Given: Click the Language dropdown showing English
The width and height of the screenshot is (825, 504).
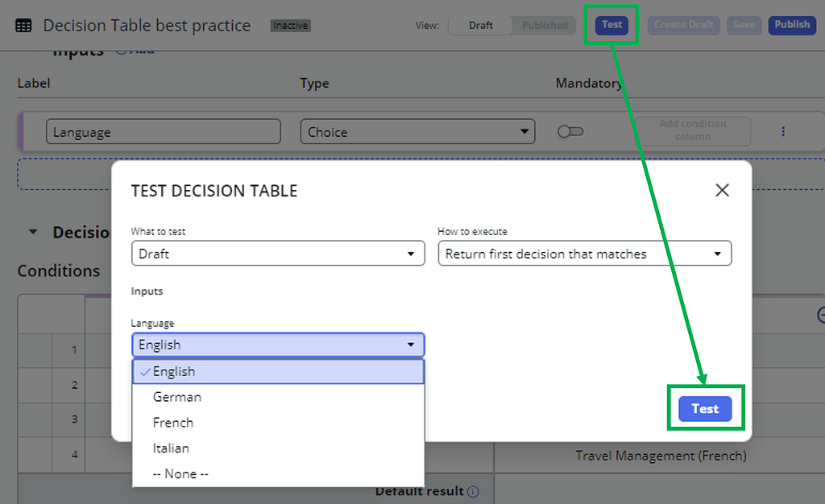Looking at the screenshot, I should (278, 345).
